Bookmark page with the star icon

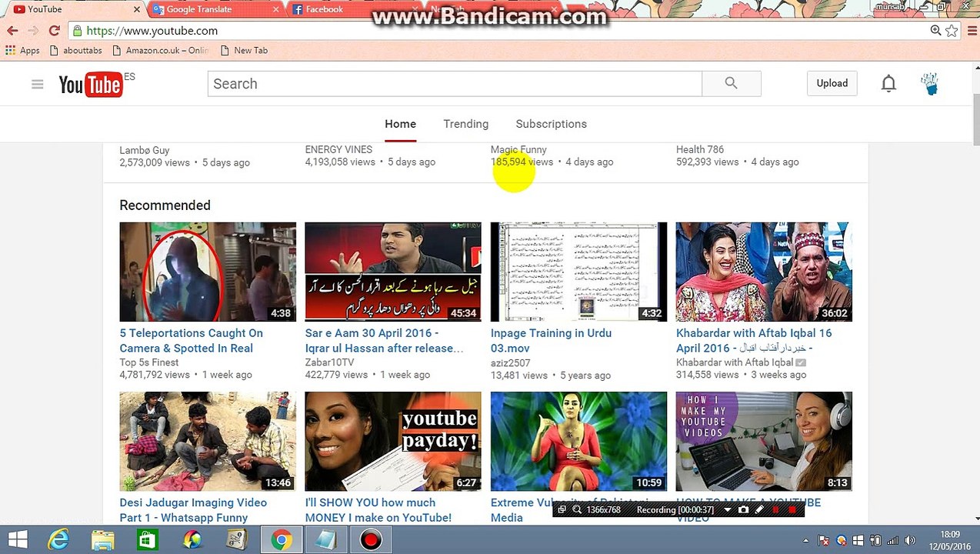pos(952,31)
